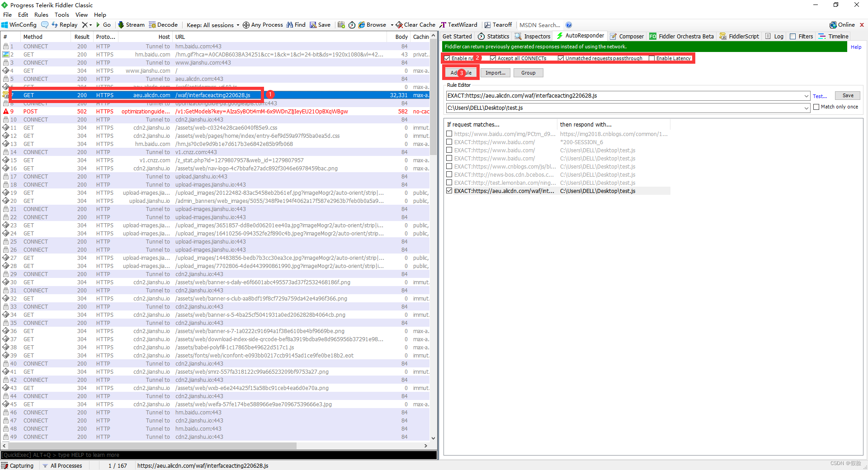Image resolution: width=868 pixels, height=470 pixels.
Task: Open the Timeline tab
Action: [x=834, y=36]
